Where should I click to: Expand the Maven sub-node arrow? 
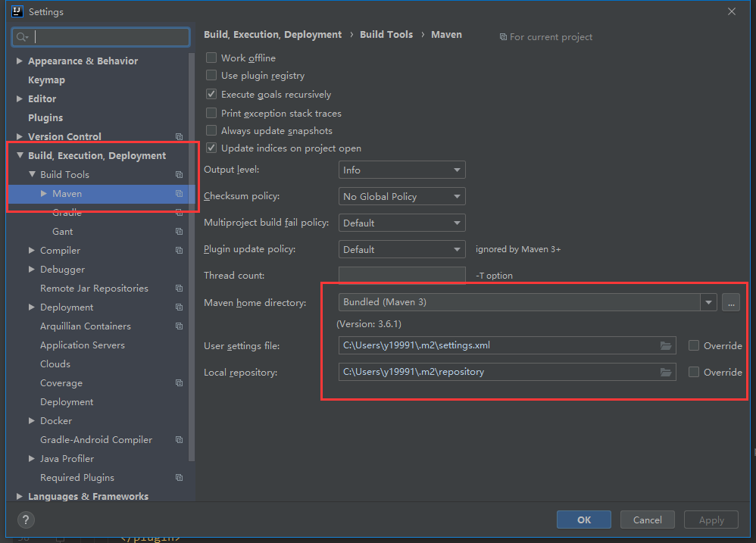point(44,193)
